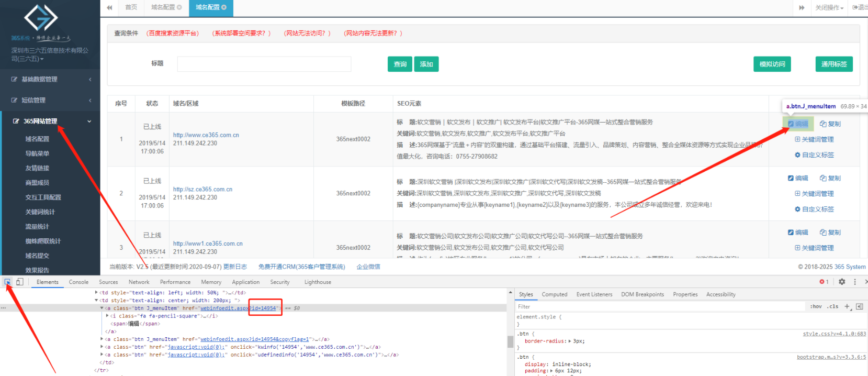Click the tab scroll-right double arrow
868x376 pixels.
802,7
